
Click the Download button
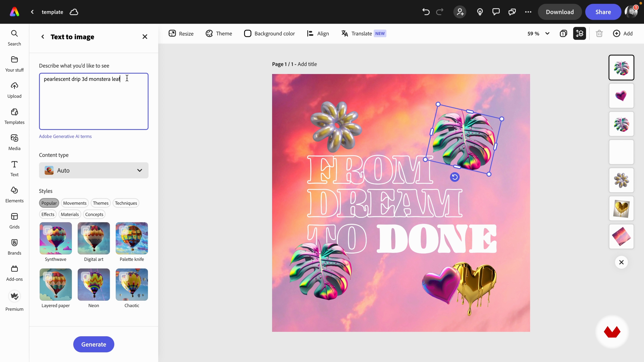[560, 12]
